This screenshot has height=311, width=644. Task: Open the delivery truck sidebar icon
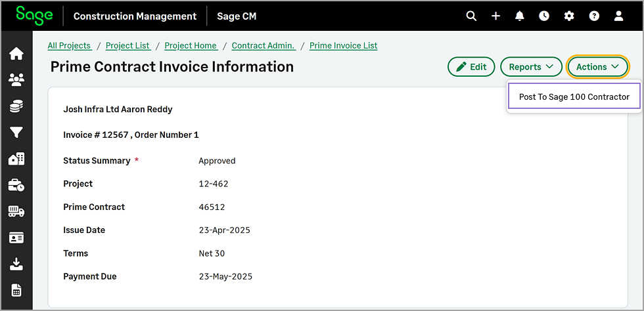[16, 211]
